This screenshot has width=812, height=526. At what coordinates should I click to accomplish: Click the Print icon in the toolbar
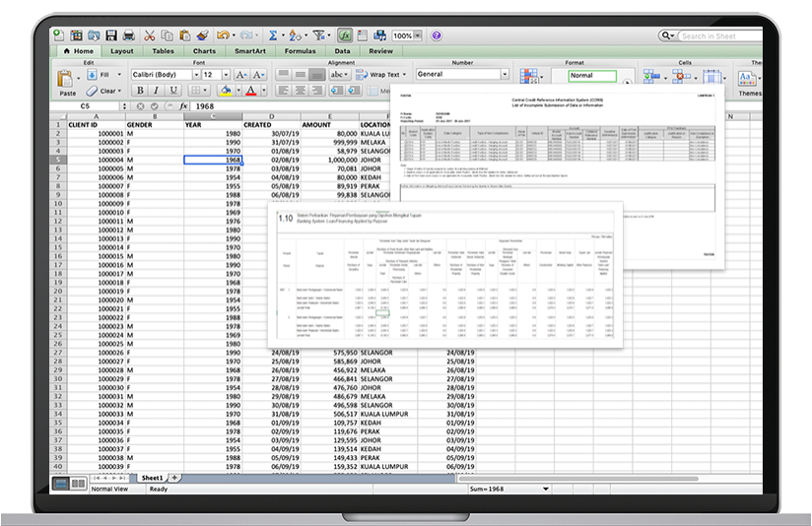(x=128, y=35)
